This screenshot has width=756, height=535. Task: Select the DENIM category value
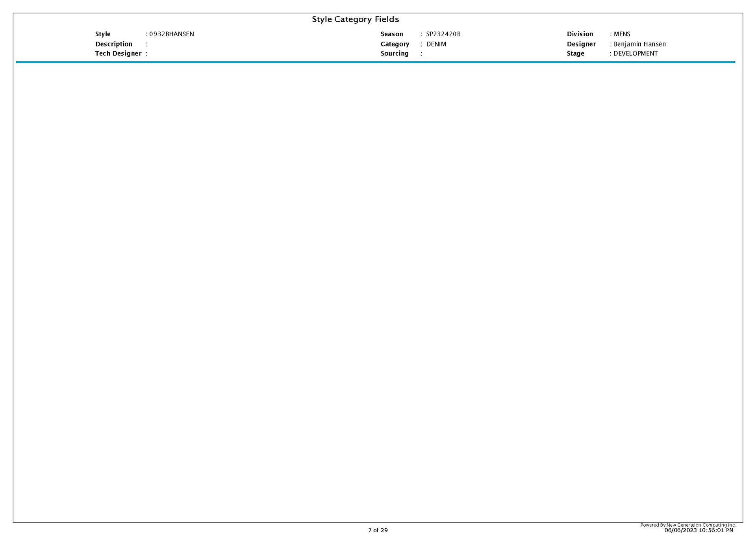click(x=436, y=44)
